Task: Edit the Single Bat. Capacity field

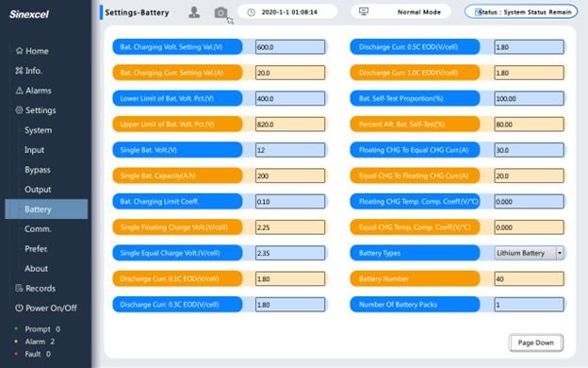Action: pos(290,176)
